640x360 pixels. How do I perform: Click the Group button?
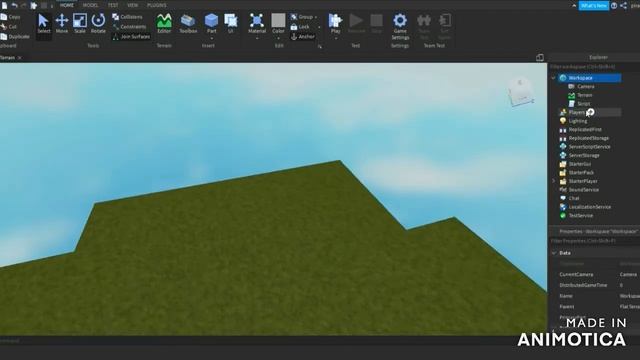tap(302, 17)
